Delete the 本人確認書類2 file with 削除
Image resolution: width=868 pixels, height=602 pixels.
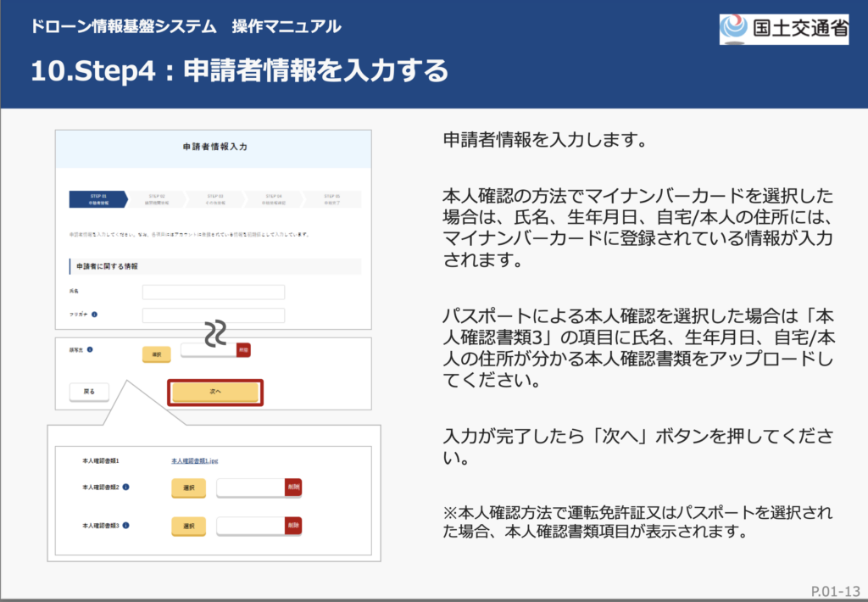(293, 488)
